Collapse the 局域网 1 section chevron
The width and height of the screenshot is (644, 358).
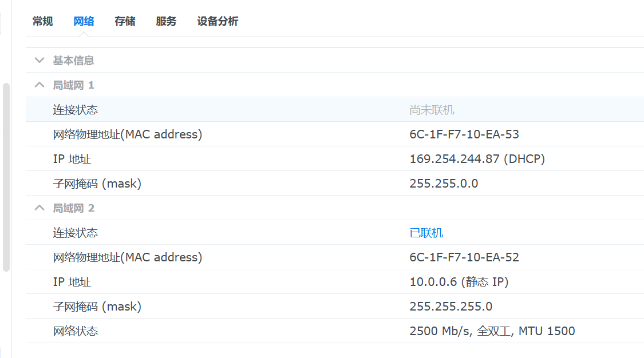(x=39, y=85)
